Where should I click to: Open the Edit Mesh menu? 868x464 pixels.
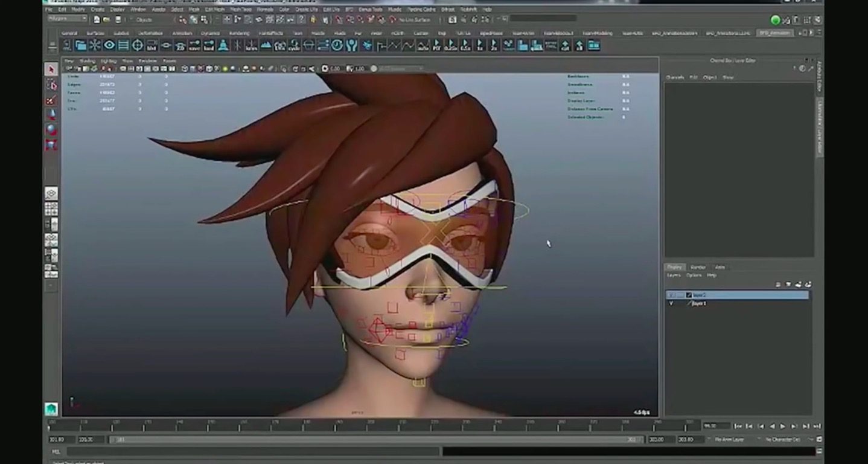click(x=214, y=10)
